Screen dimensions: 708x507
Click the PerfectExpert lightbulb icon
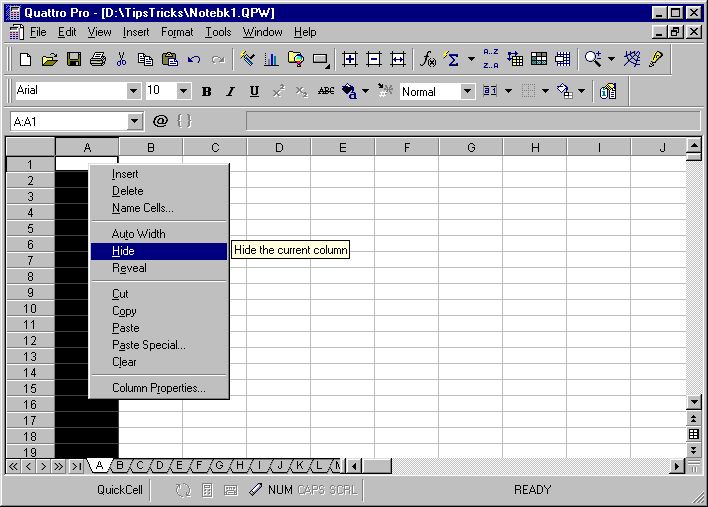pos(656,59)
